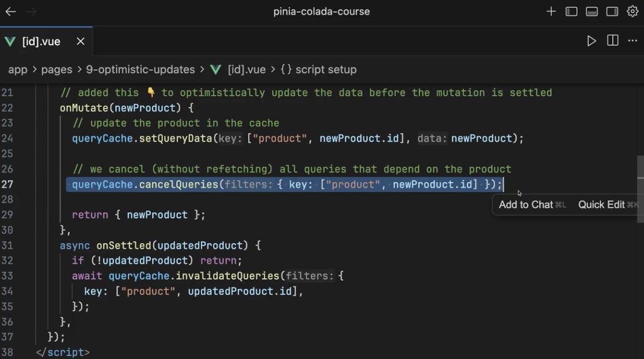
Task: Close the [id].vue tab
Action: coord(81,41)
